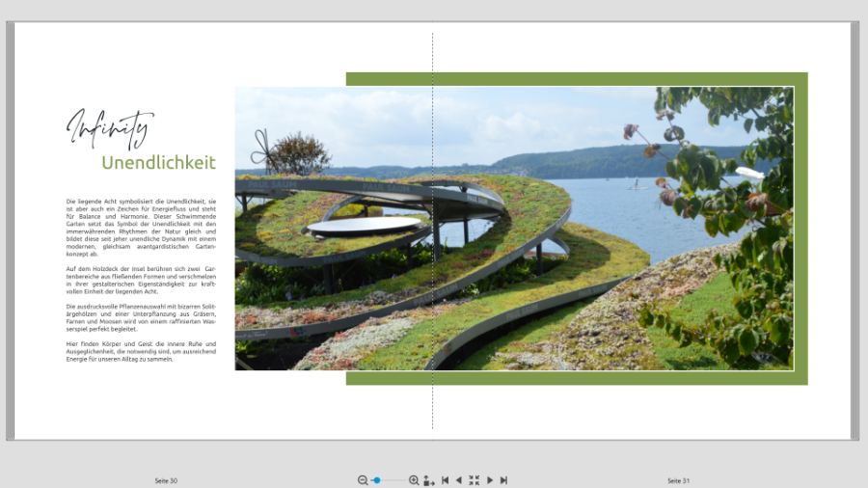
Task: Click the zoom in magnifier icon
Action: tap(414, 480)
